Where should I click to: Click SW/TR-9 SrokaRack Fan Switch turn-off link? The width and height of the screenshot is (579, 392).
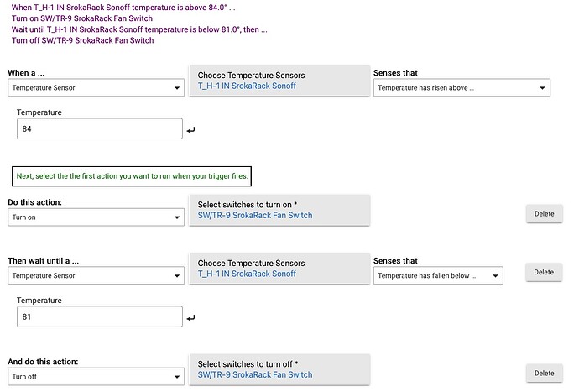(x=255, y=374)
